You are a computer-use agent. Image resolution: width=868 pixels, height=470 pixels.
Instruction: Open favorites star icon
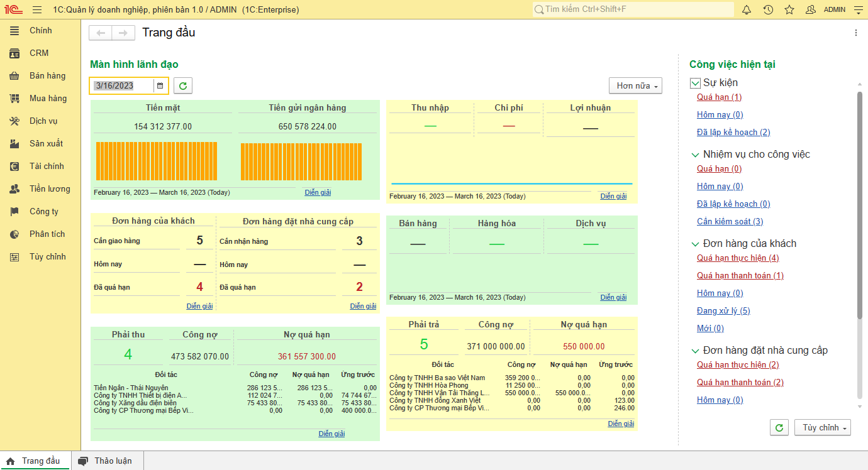pos(789,9)
